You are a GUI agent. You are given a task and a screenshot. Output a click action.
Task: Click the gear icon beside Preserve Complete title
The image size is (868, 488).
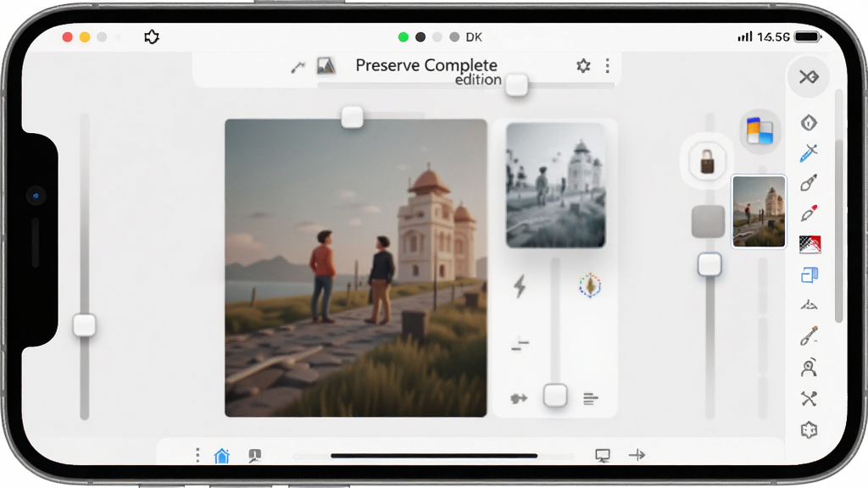(x=583, y=66)
